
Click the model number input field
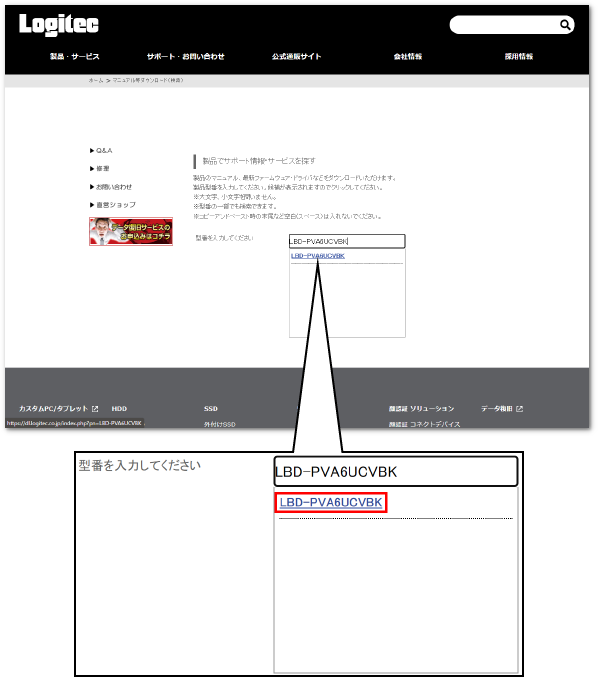[347, 241]
